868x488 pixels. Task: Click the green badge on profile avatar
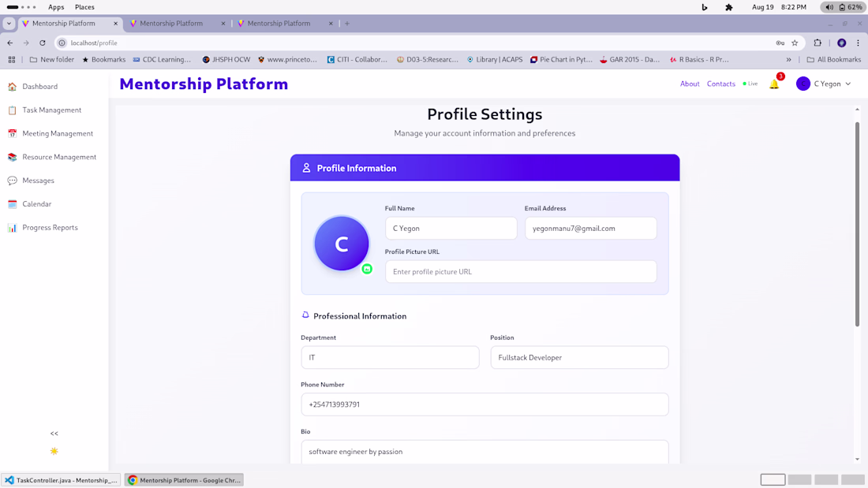[x=367, y=269]
